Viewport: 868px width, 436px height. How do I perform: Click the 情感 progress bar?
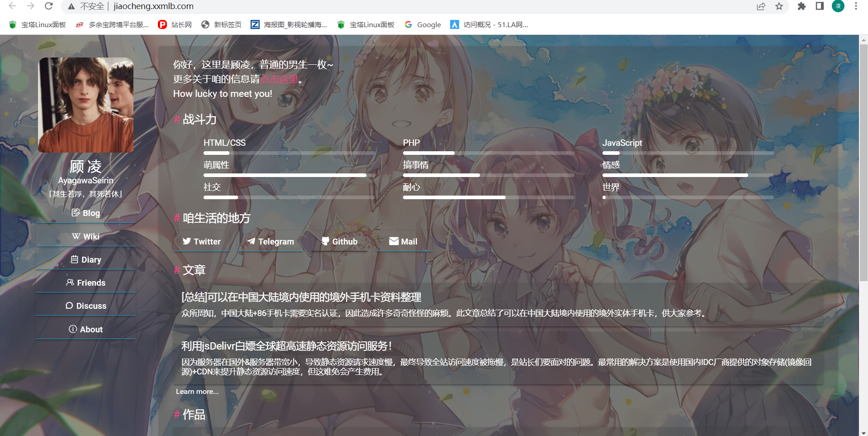pos(688,175)
